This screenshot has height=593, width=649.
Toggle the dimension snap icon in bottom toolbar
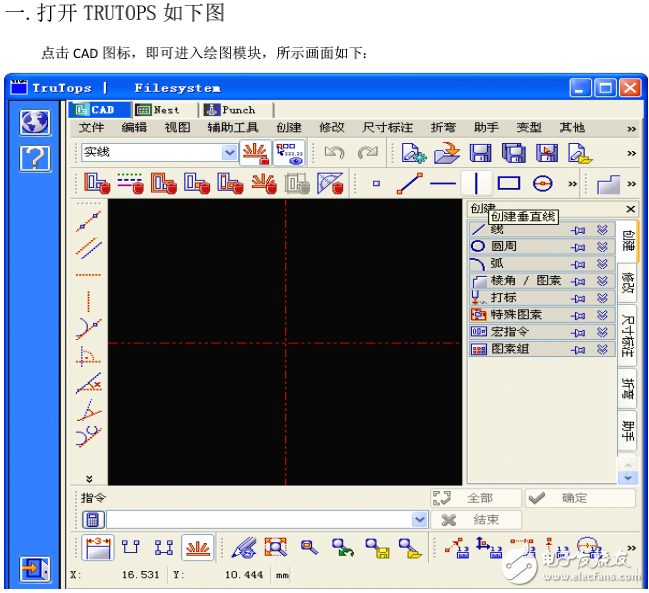[x=98, y=548]
